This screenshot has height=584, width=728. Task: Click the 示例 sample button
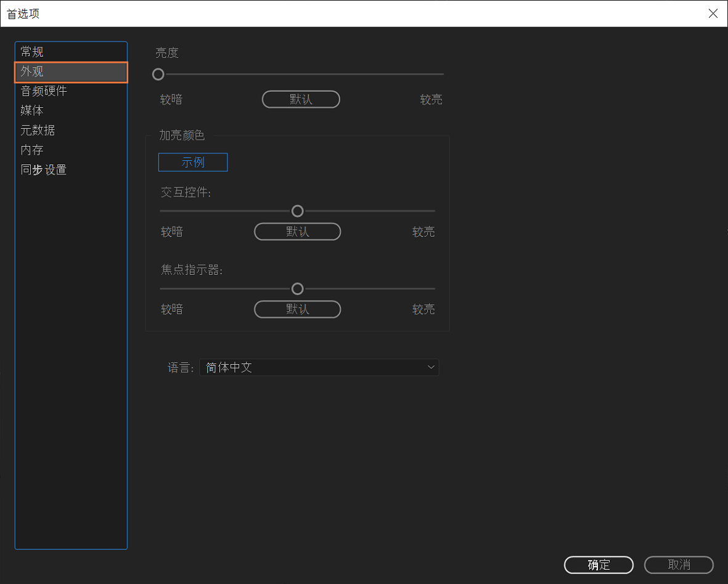coord(192,162)
